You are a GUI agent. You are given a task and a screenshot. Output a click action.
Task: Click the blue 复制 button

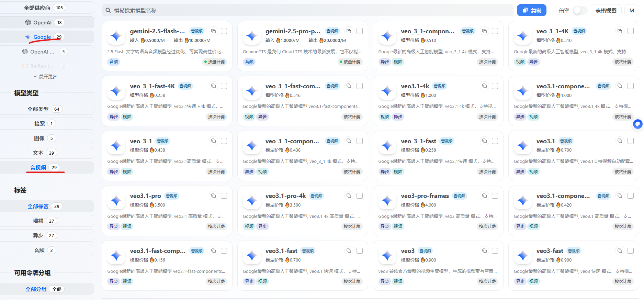[x=532, y=10]
